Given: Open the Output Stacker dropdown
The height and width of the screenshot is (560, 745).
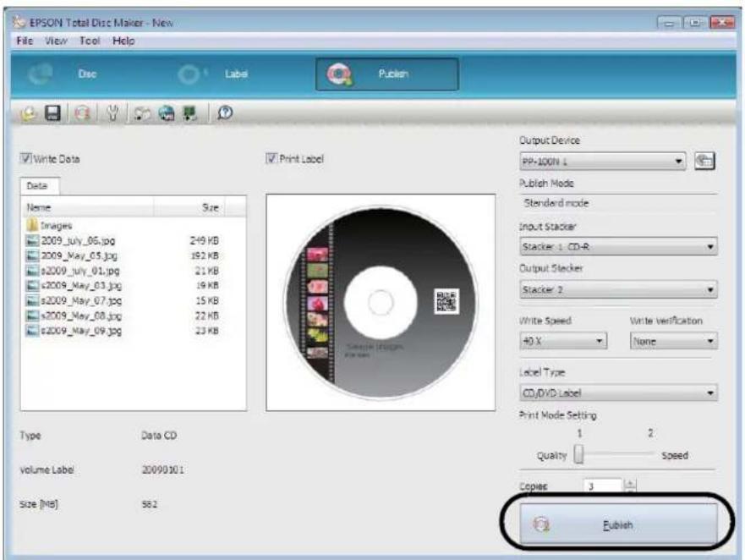Looking at the screenshot, I should [618, 289].
